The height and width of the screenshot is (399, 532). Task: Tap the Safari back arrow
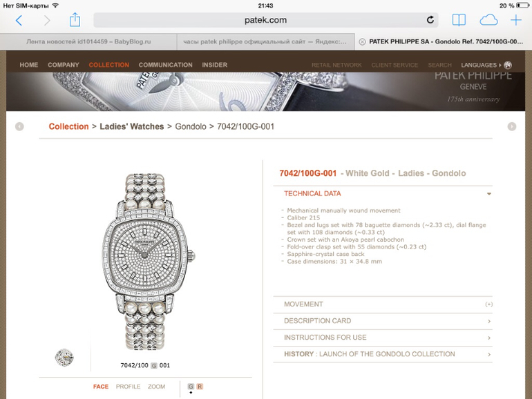click(x=19, y=20)
